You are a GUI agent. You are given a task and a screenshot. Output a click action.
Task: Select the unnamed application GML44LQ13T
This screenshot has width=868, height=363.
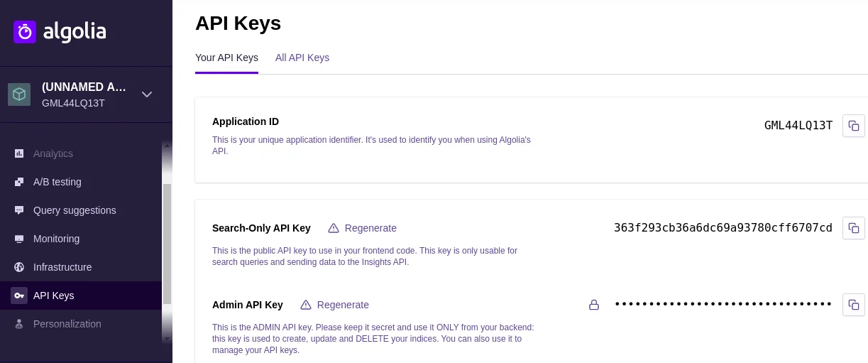84,94
